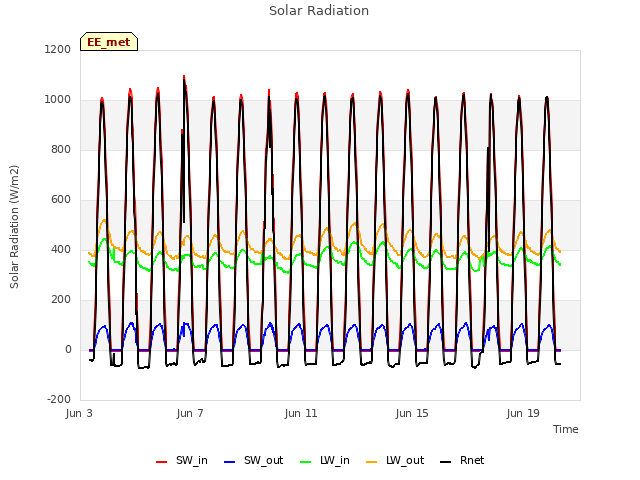Click the red SW_in legend color marker
The image size is (640, 480).
162,462
